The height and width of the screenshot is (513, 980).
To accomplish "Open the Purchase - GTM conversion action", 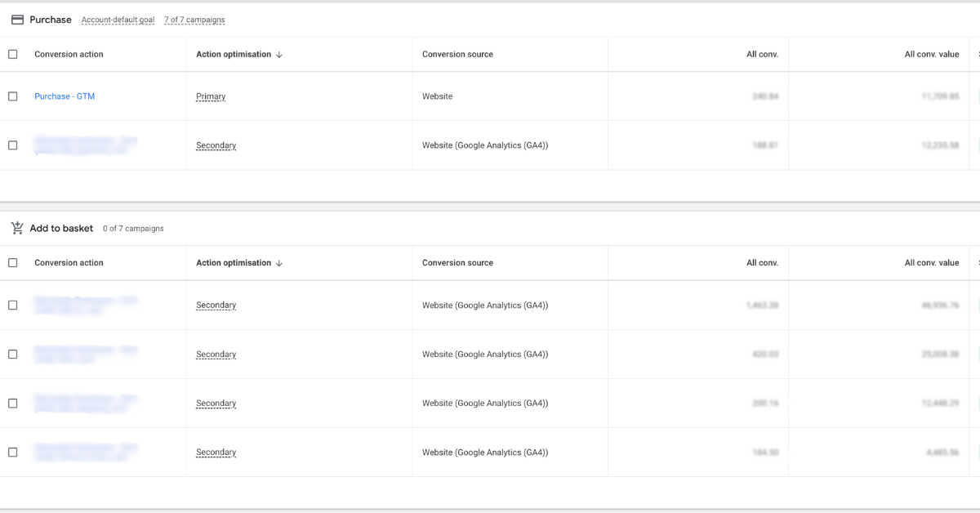I will pyautogui.click(x=65, y=96).
